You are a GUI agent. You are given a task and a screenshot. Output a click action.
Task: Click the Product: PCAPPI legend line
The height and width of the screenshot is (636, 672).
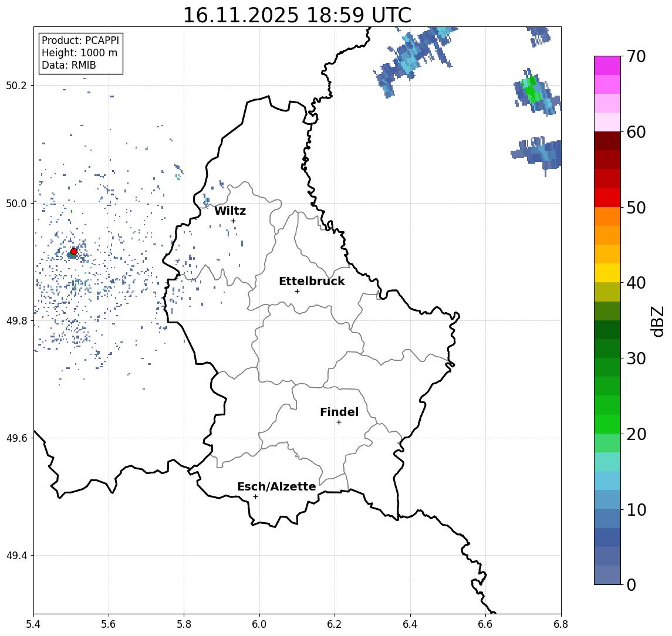(80, 40)
